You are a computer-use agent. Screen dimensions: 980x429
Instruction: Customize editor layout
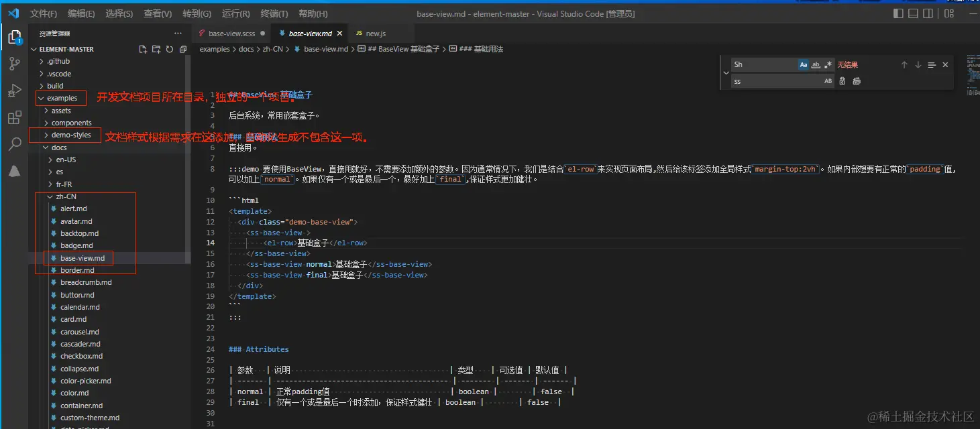pyautogui.click(x=949, y=13)
